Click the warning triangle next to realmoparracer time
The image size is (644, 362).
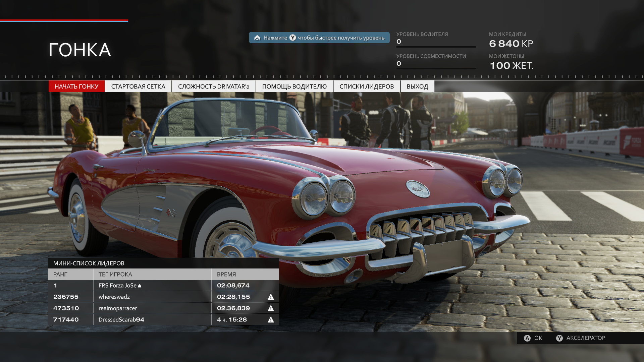[x=271, y=308]
